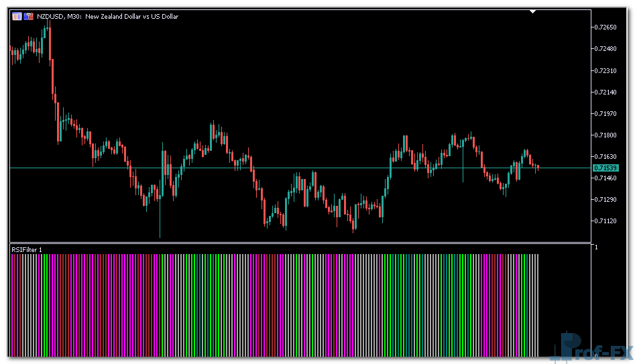This screenshot has height=364, width=635.
Task: Click the border between chart and RSIFilter subwindow
Action: coord(302,243)
